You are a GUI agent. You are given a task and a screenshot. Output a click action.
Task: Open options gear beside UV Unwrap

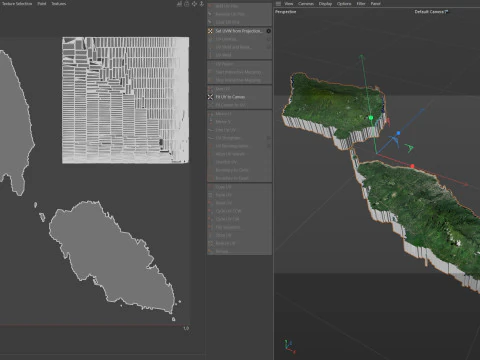point(269,39)
